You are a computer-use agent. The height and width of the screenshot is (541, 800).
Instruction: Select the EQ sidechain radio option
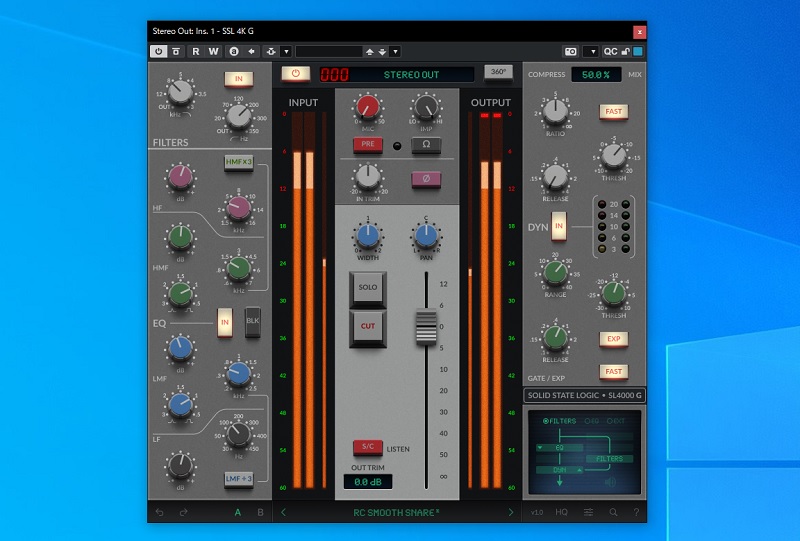(x=591, y=421)
